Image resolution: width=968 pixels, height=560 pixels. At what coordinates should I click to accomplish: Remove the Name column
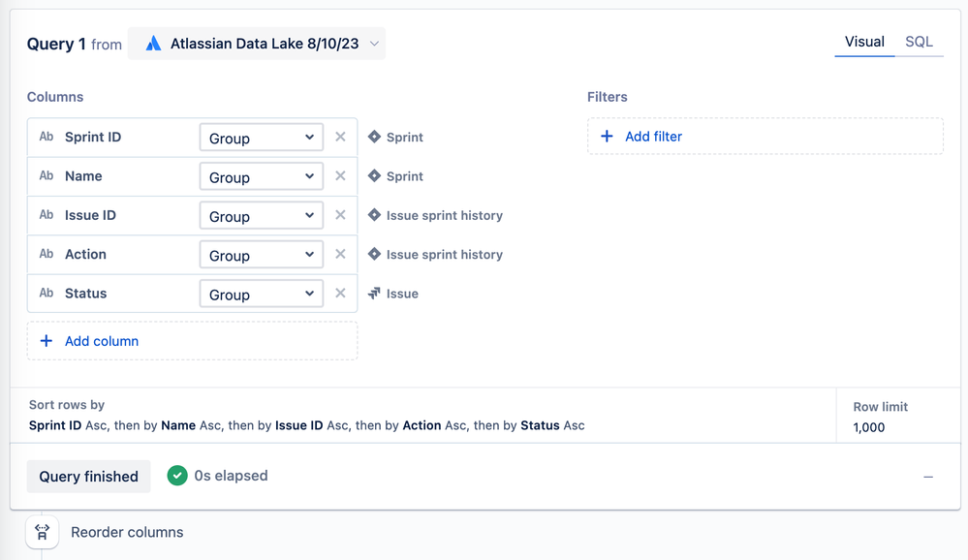tap(340, 176)
